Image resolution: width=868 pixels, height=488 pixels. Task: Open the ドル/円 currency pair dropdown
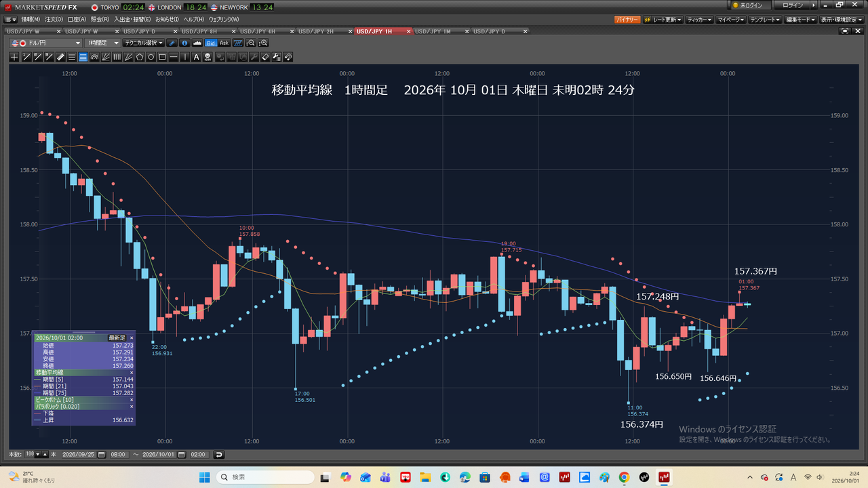pos(46,43)
